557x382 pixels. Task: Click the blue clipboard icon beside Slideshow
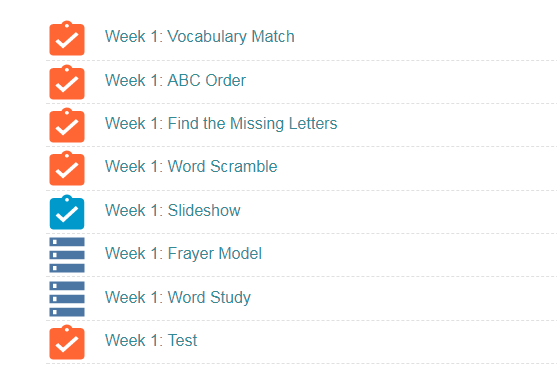point(67,212)
